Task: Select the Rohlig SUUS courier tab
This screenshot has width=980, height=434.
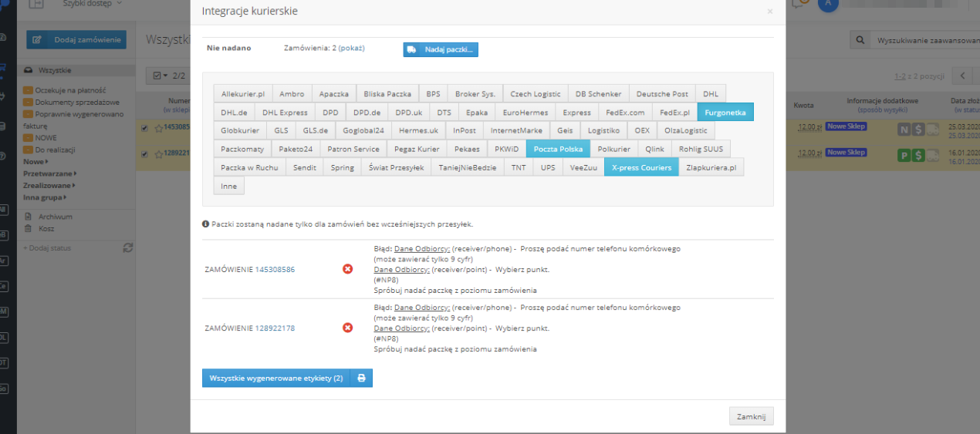Action: 701,149
